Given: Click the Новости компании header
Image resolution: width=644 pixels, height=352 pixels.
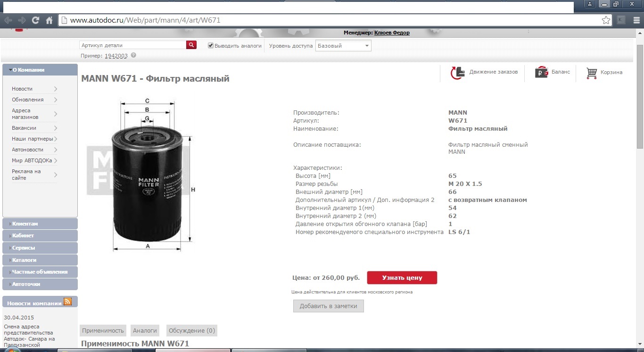Looking at the screenshot, I should pyautogui.click(x=34, y=303).
